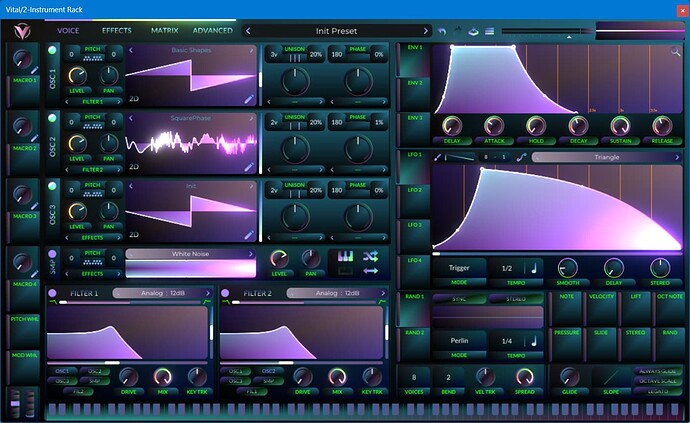
Task: Click the sample loop icon under piano
Action: coord(345,271)
